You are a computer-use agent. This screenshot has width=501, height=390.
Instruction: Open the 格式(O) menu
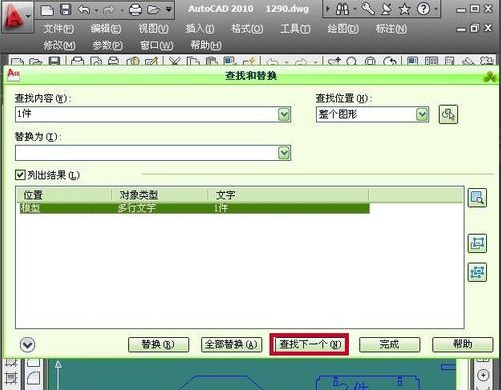point(247,29)
